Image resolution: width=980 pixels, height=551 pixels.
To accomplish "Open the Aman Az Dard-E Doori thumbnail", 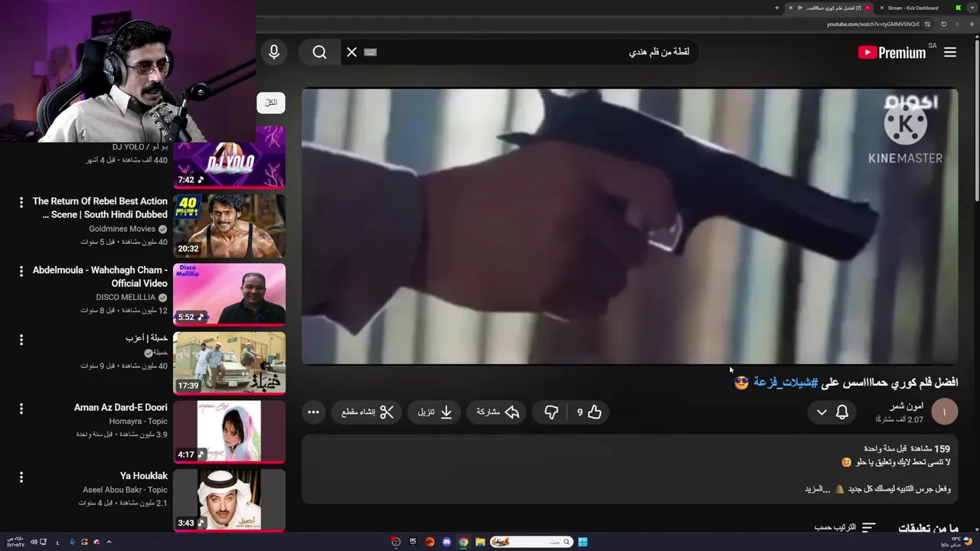I will click(230, 432).
